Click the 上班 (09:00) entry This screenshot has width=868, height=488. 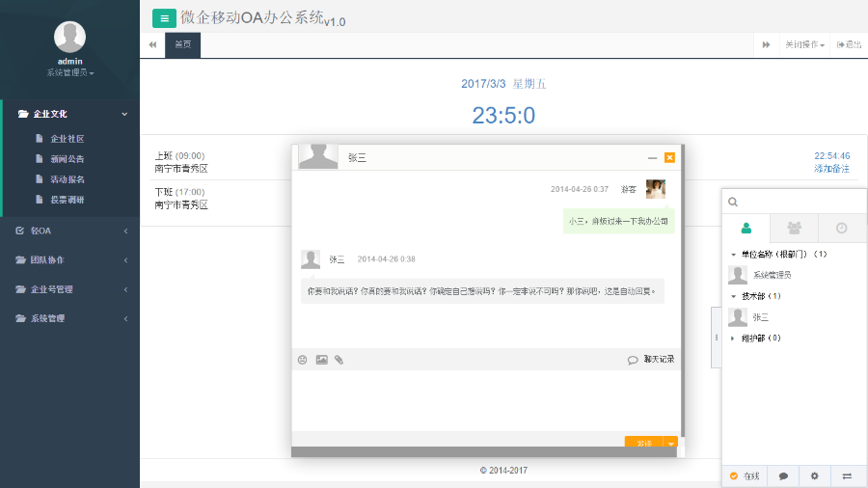(x=180, y=156)
